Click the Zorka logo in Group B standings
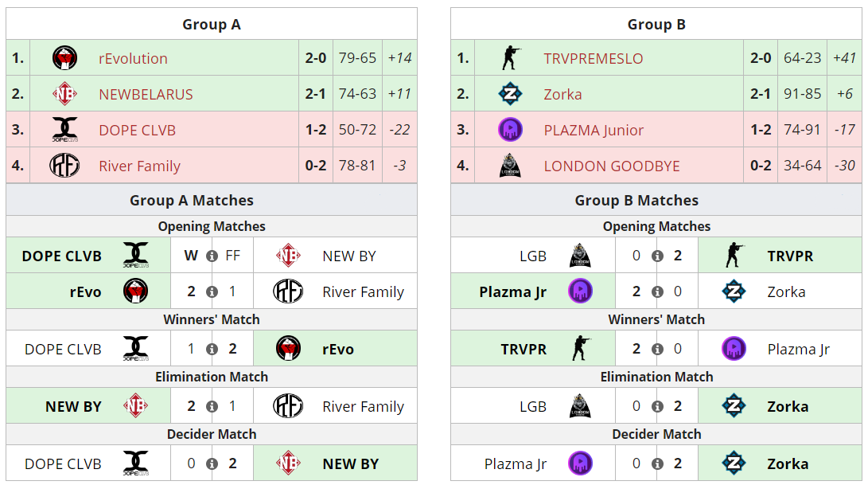The height and width of the screenshot is (485, 868). pyautogui.click(x=510, y=94)
